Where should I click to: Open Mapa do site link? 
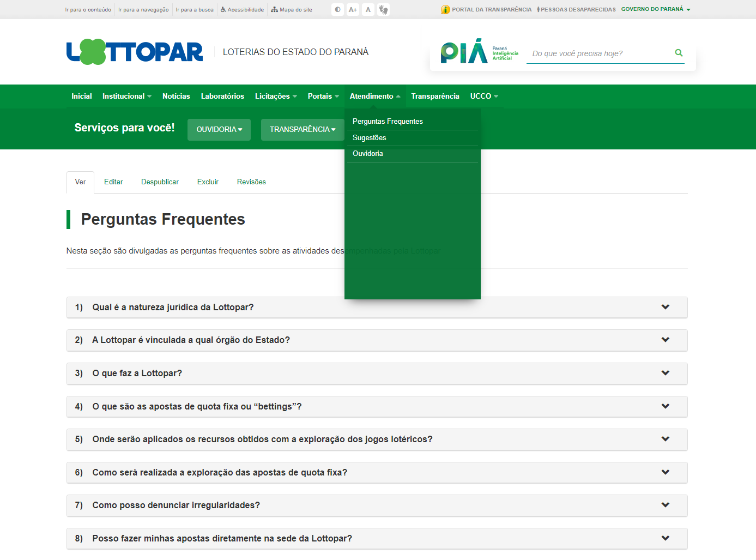point(292,10)
